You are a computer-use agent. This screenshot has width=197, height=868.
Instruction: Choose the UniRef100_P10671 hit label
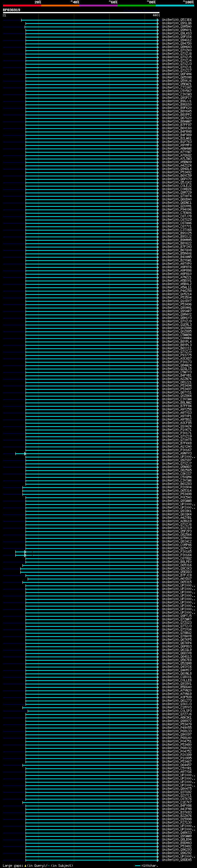177,430
